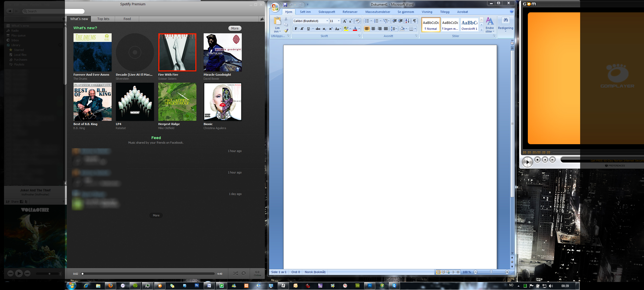
Task: Click the Spotify play button
Action: tap(19, 273)
